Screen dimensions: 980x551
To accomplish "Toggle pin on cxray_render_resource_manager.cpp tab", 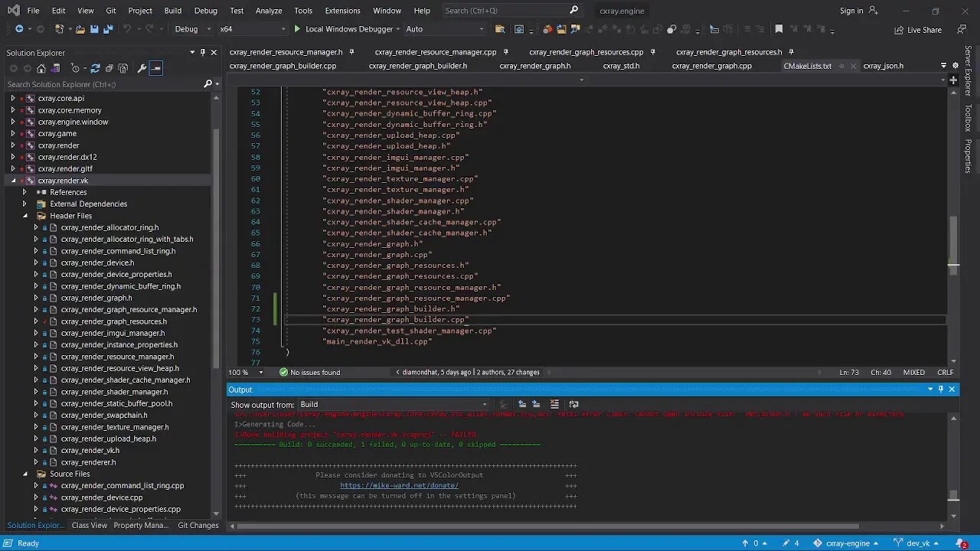I will pos(505,52).
